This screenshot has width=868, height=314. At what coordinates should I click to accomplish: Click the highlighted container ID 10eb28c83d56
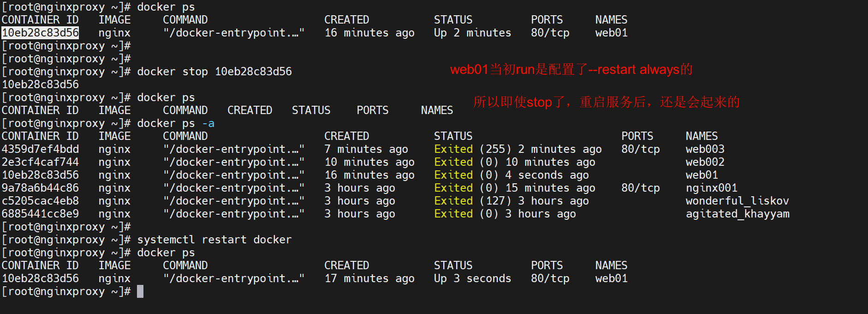pos(40,33)
